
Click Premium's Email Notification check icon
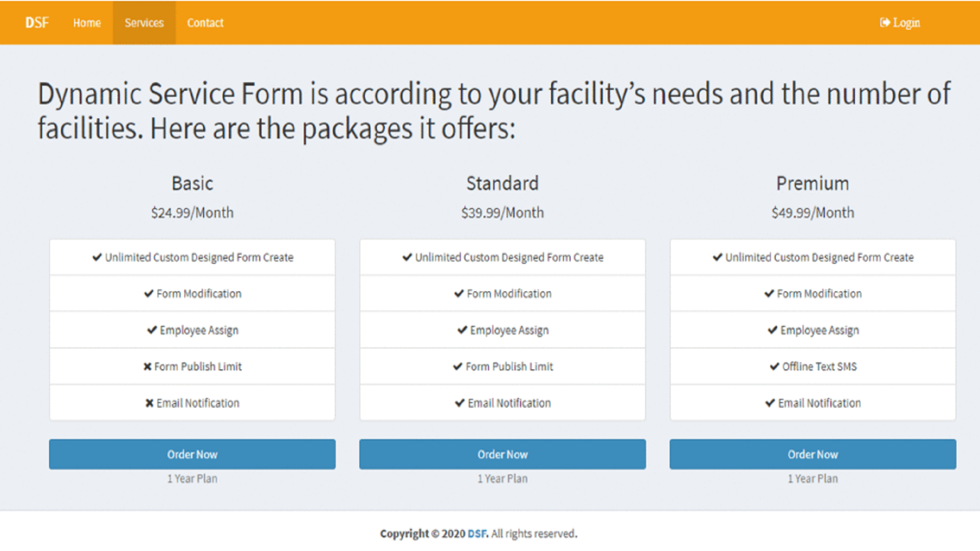[x=770, y=403]
